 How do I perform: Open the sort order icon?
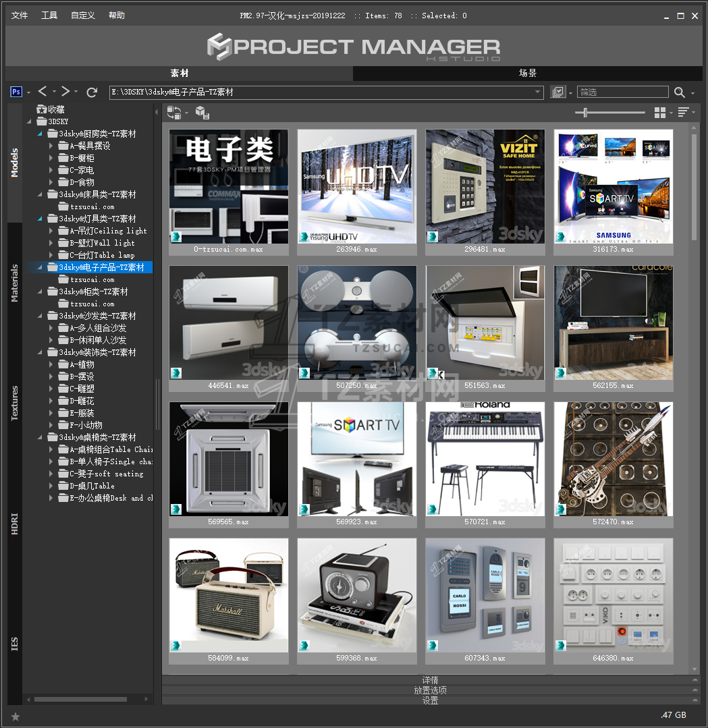pos(683,112)
